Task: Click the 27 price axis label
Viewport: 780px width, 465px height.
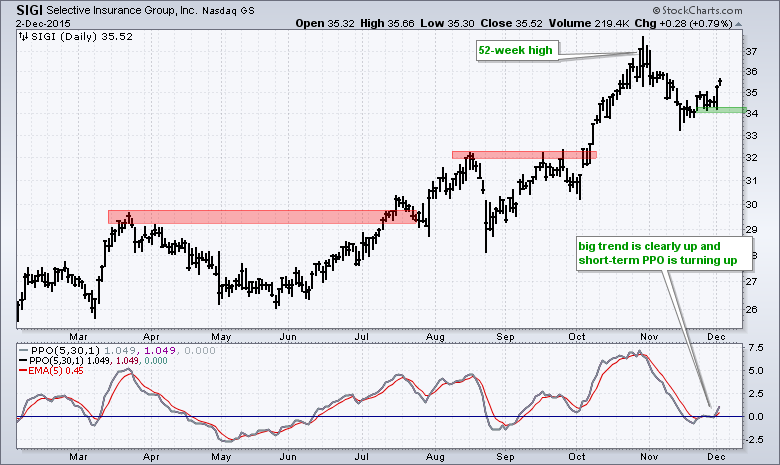Action: point(752,281)
